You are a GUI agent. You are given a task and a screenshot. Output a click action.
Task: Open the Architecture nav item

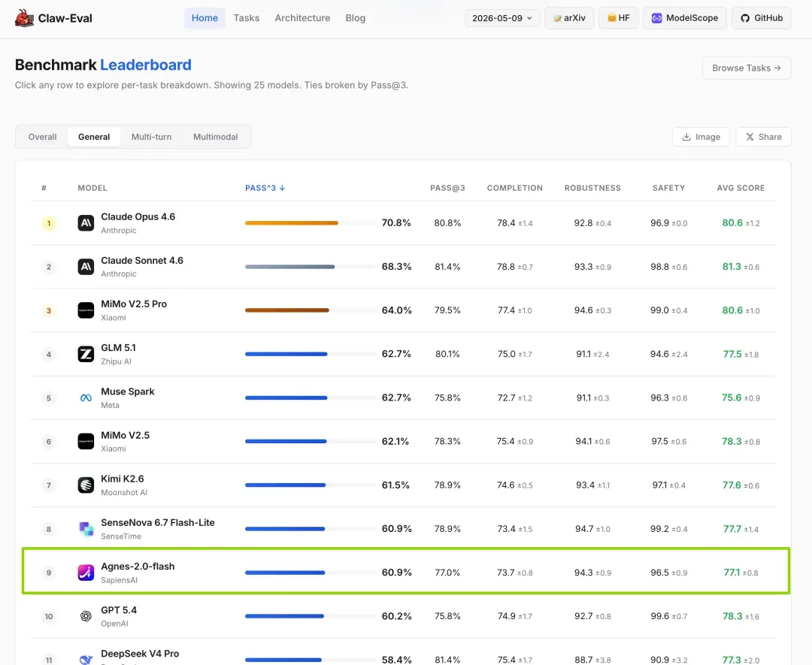coord(302,18)
